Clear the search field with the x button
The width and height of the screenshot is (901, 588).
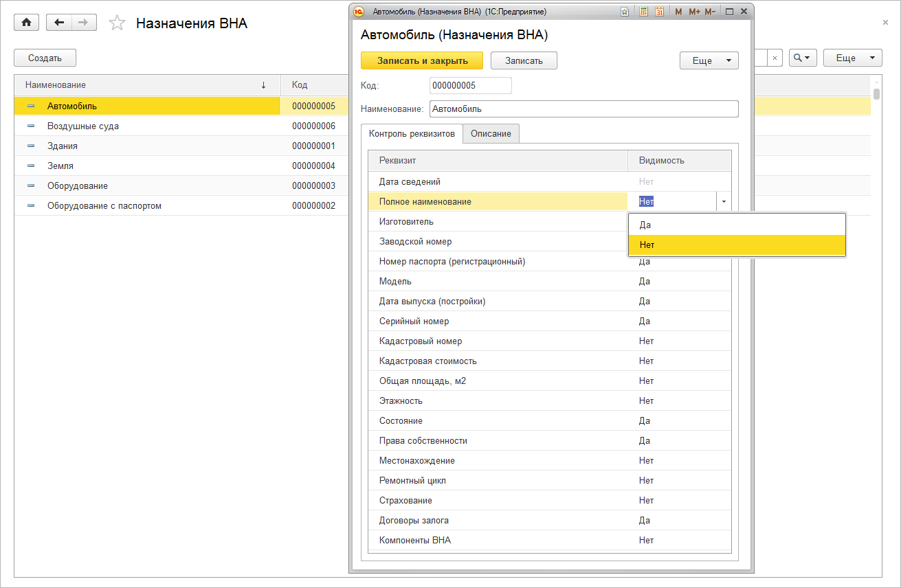pyautogui.click(x=775, y=58)
